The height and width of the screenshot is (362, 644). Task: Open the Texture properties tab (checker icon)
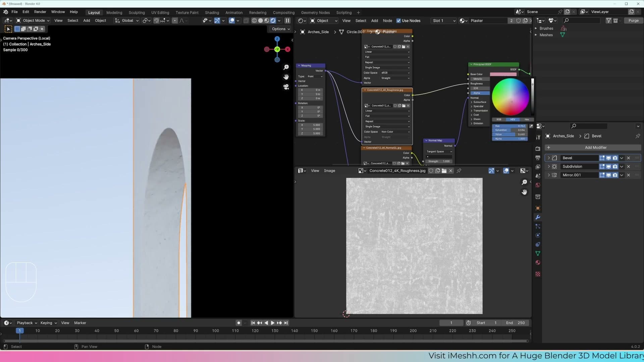538,274
